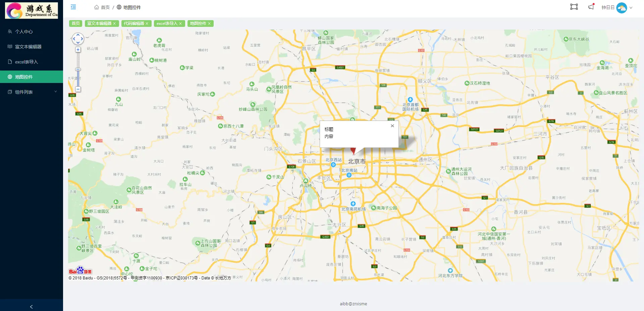
Task: Zoom in with the map's plus button
Action: [78, 49]
